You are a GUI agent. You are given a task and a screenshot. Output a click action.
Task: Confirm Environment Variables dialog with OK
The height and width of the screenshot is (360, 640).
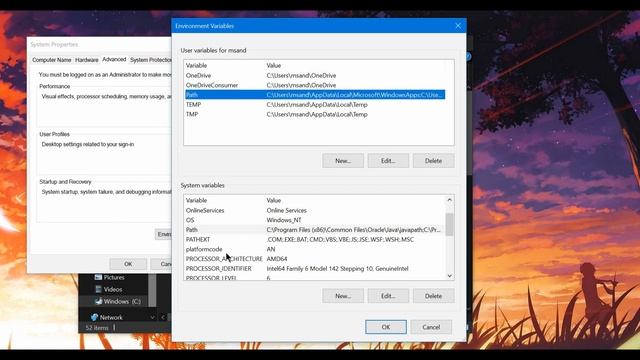pos(386,327)
